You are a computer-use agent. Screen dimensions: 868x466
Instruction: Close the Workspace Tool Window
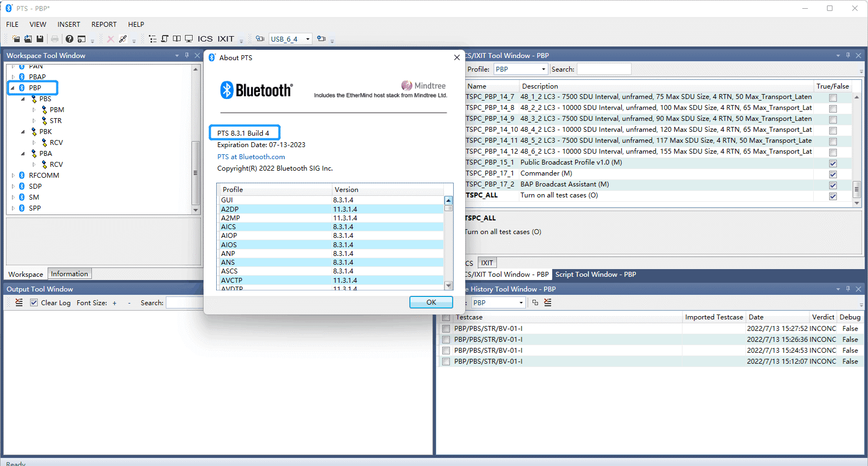pos(197,55)
